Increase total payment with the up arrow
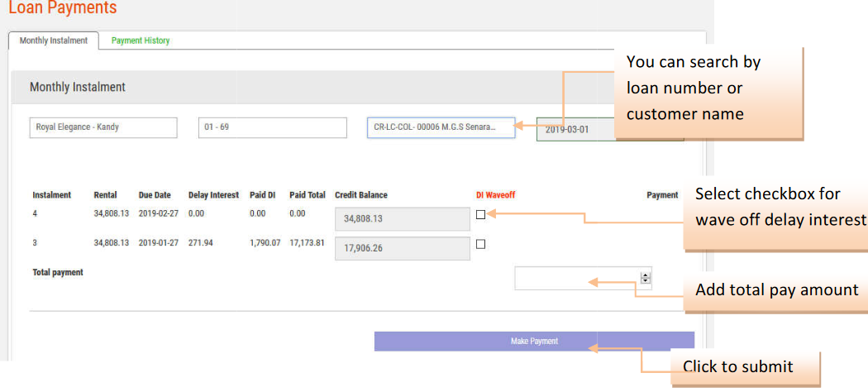 (646, 275)
